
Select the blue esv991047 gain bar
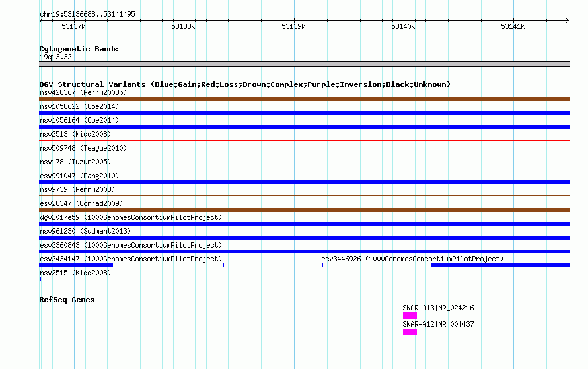(304, 182)
